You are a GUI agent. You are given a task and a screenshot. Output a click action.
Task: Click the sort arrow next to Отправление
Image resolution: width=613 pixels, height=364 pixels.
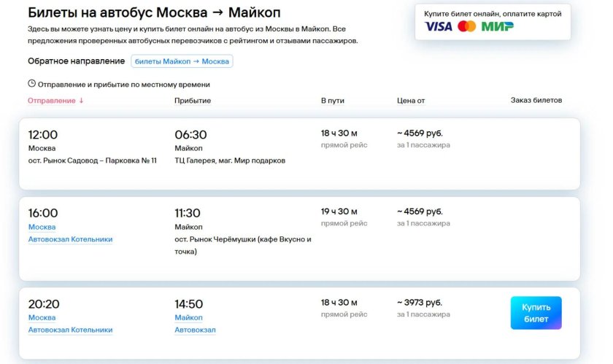(x=81, y=101)
